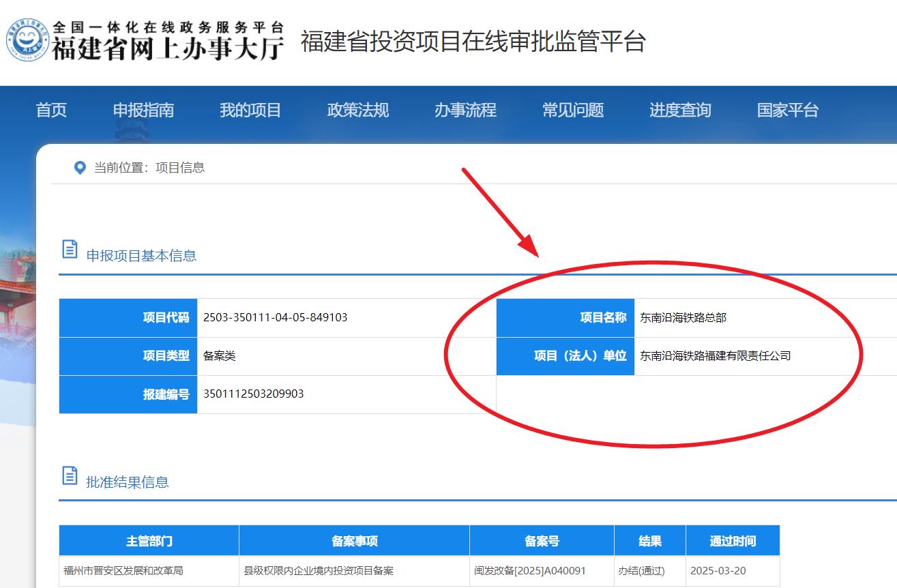Image resolution: width=897 pixels, height=588 pixels.
Task: Click the 项目（法人）单位 label cell
Action: (565, 355)
